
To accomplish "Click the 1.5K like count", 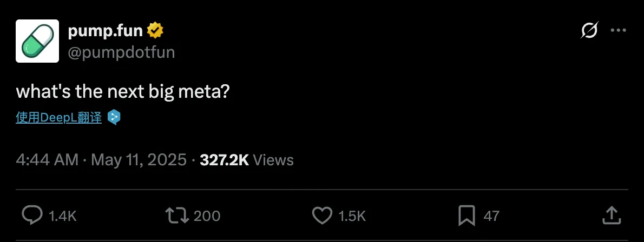I will (352, 216).
